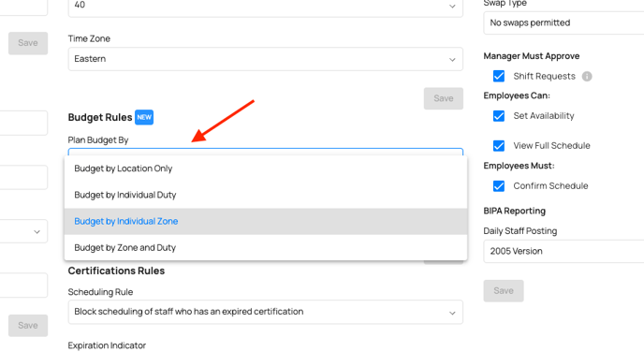Viewport: 644px width, 352px height.
Task: Open the Daily Staff Posting 2005 Version dropdown
Action: point(563,252)
